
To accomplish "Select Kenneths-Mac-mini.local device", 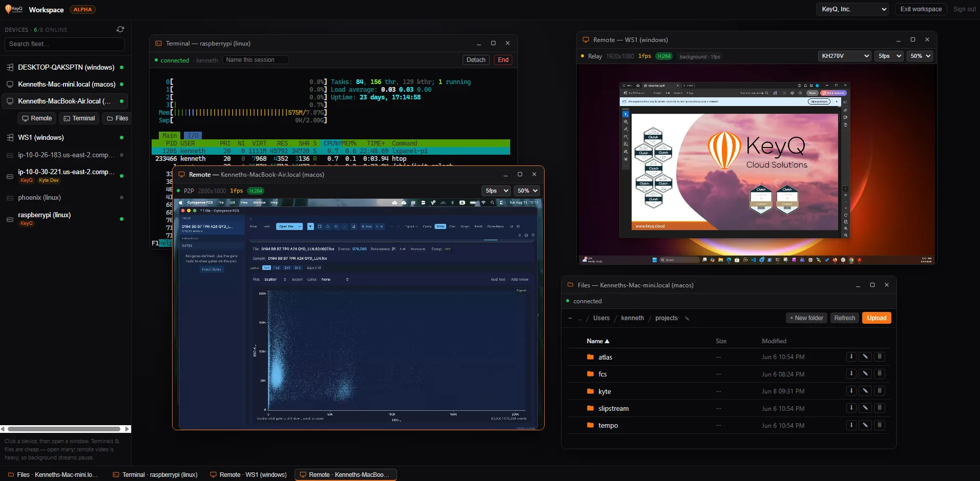I will (x=65, y=84).
